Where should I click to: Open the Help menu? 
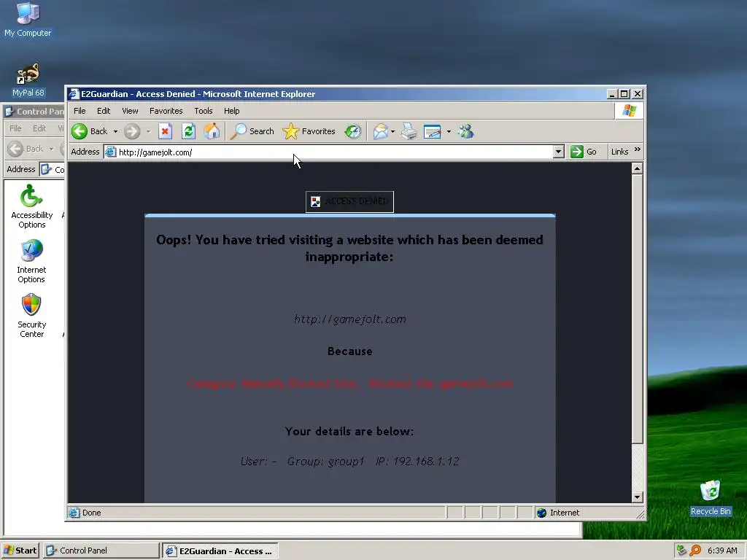click(231, 111)
